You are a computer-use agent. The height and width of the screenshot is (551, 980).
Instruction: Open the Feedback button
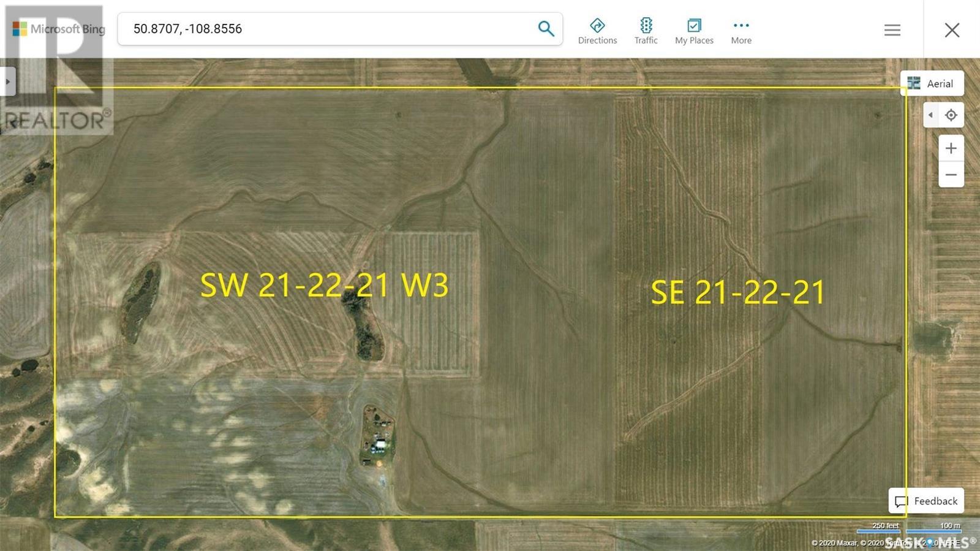pos(926,501)
